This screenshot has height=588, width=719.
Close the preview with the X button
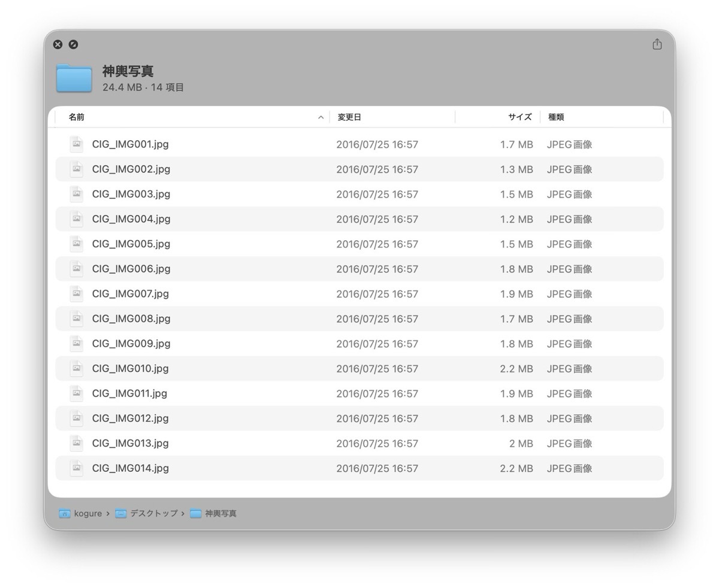[x=58, y=44]
